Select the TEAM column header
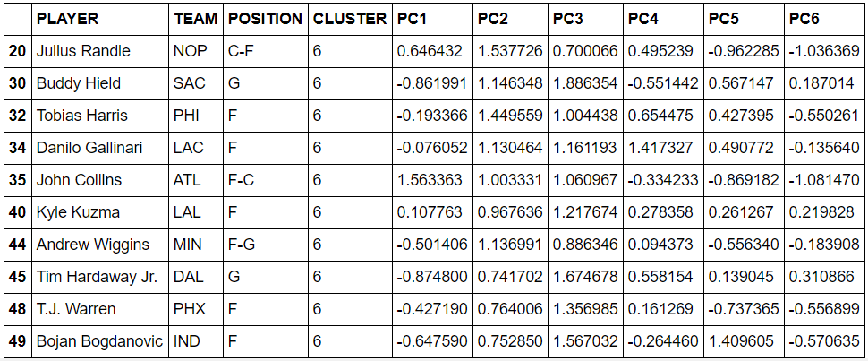Image resolution: width=868 pixels, height=361 pixels. pyautogui.click(x=197, y=20)
